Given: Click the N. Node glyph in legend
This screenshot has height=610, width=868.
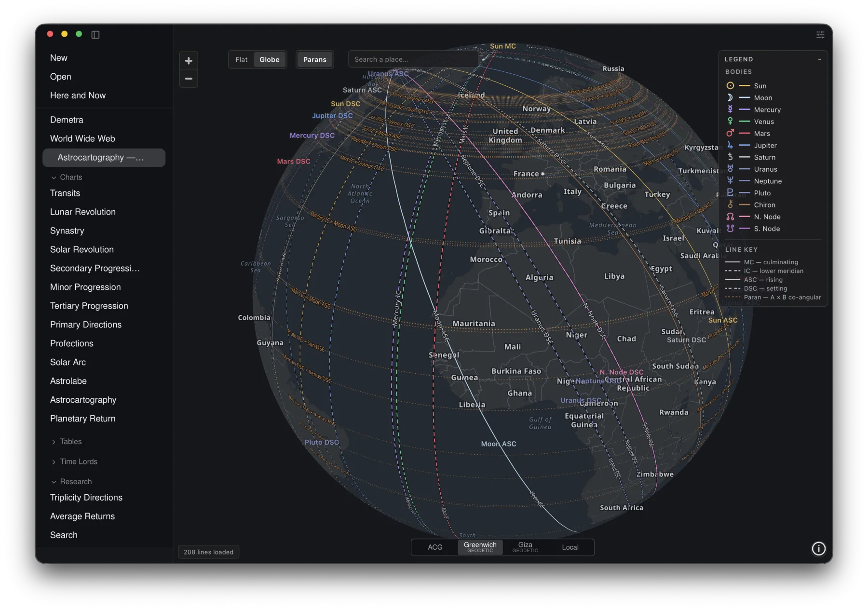Looking at the screenshot, I should (730, 217).
